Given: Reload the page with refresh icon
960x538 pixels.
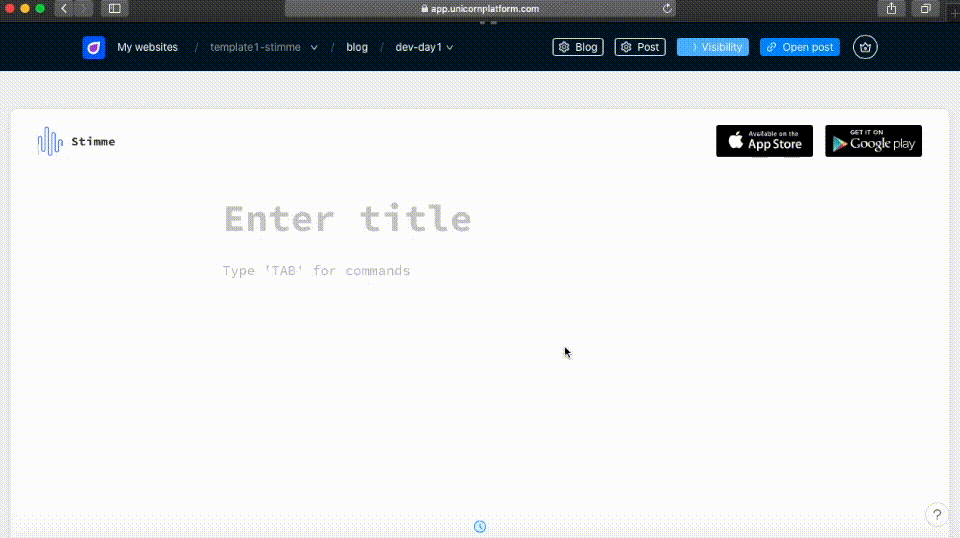Looking at the screenshot, I should (x=667, y=9).
